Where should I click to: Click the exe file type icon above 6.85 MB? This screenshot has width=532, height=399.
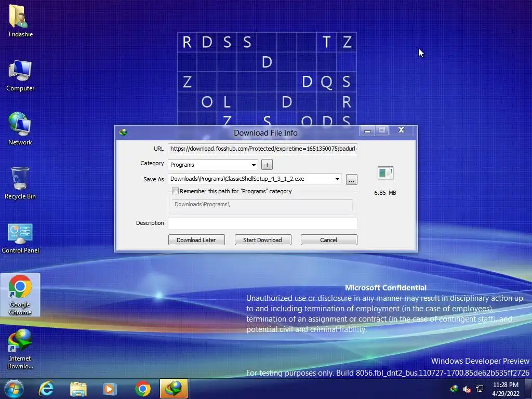pos(385,173)
